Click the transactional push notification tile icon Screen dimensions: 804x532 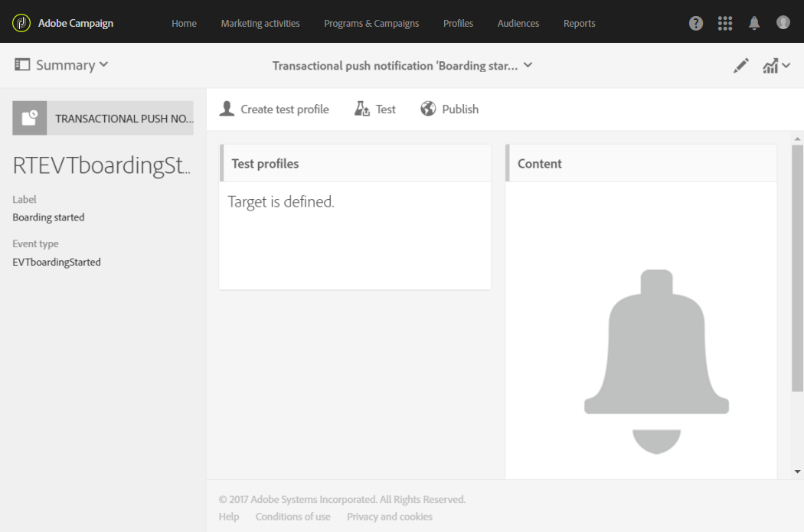point(30,118)
